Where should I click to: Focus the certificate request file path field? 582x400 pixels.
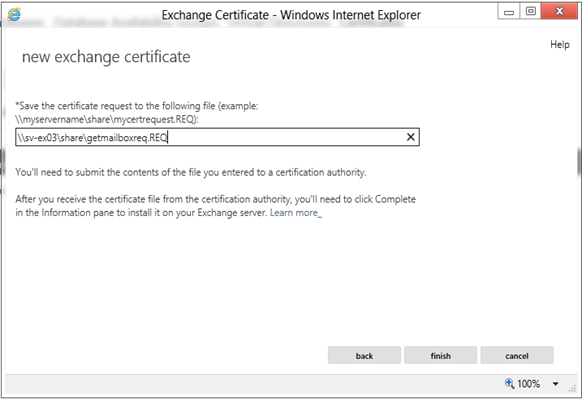tap(217, 137)
